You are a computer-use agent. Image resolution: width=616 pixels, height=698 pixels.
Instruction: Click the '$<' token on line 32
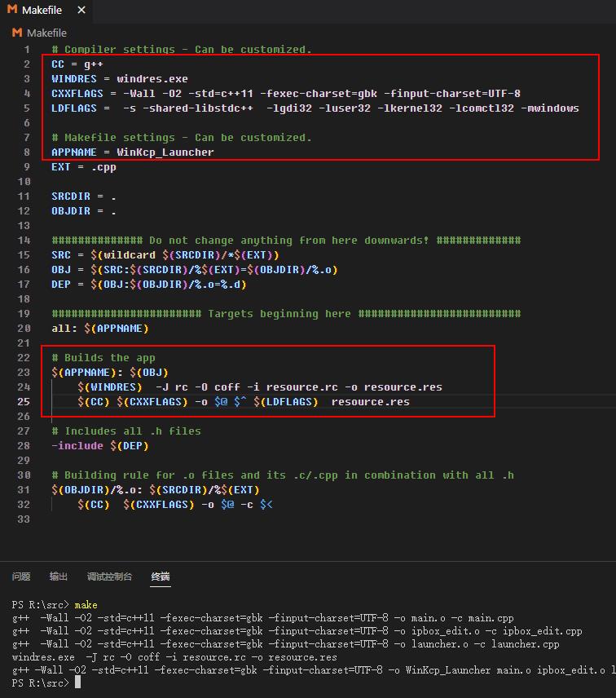coord(266,505)
